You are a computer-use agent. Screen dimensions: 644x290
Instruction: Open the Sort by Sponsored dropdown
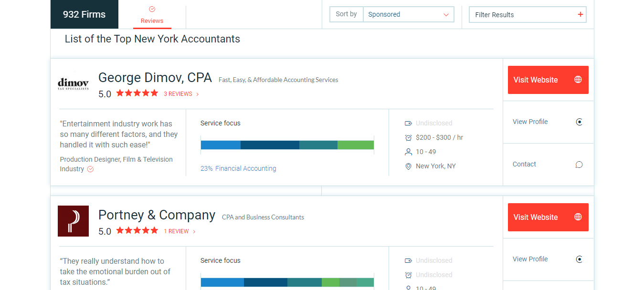(x=408, y=14)
